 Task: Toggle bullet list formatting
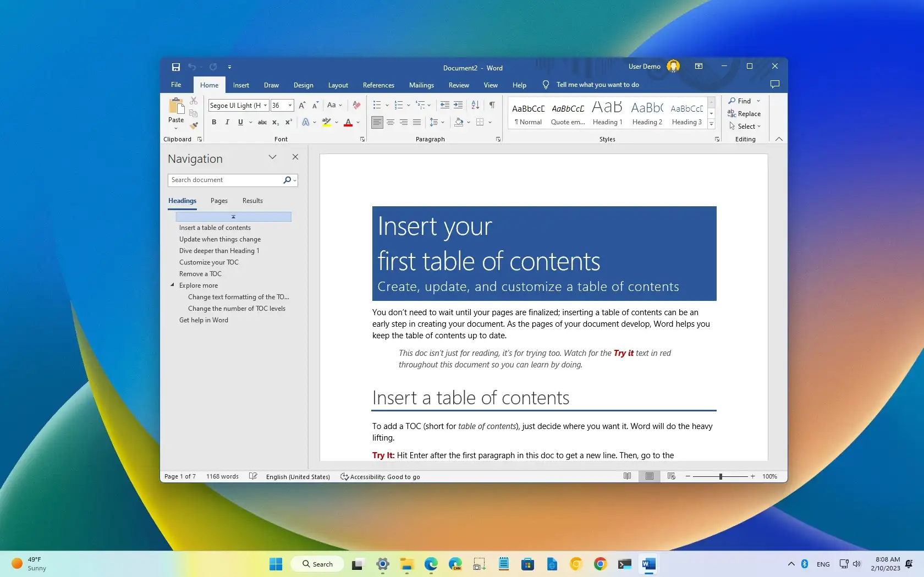click(377, 105)
